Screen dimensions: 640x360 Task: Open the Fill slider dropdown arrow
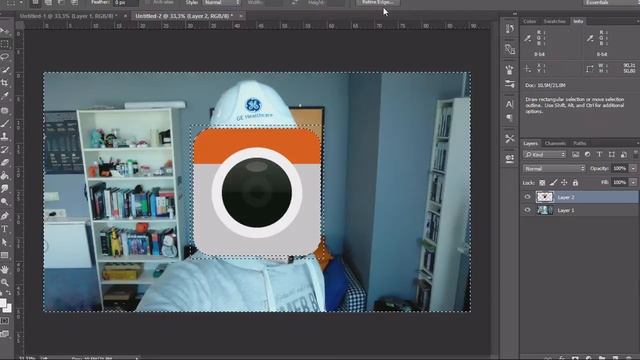[x=633, y=182]
